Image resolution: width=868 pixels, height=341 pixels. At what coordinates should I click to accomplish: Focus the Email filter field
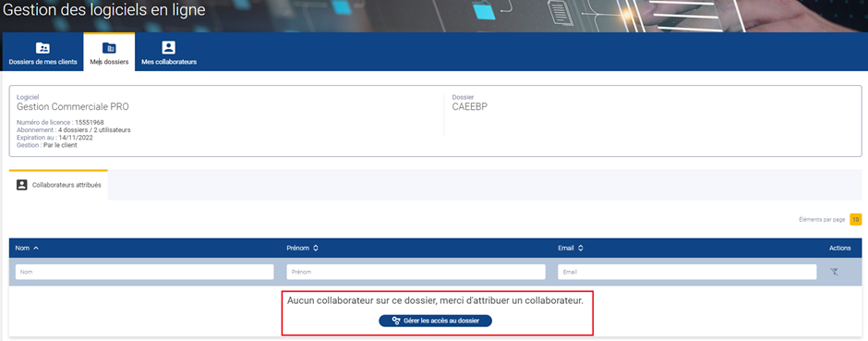point(687,272)
